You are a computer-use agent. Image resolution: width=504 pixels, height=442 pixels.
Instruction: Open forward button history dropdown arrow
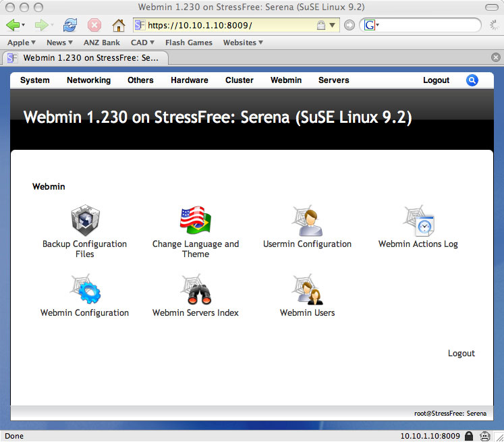pos(52,25)
